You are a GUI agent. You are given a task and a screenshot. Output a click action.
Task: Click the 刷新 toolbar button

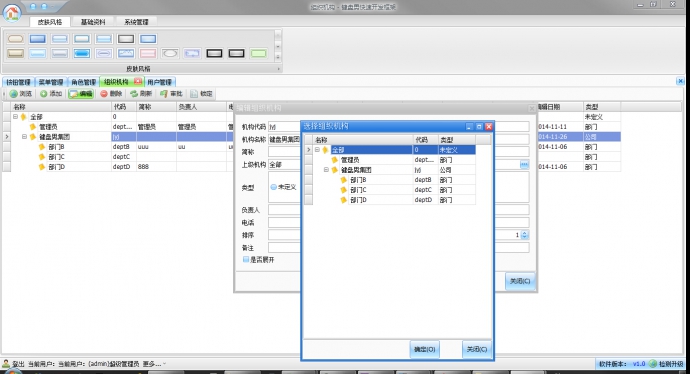141,94
